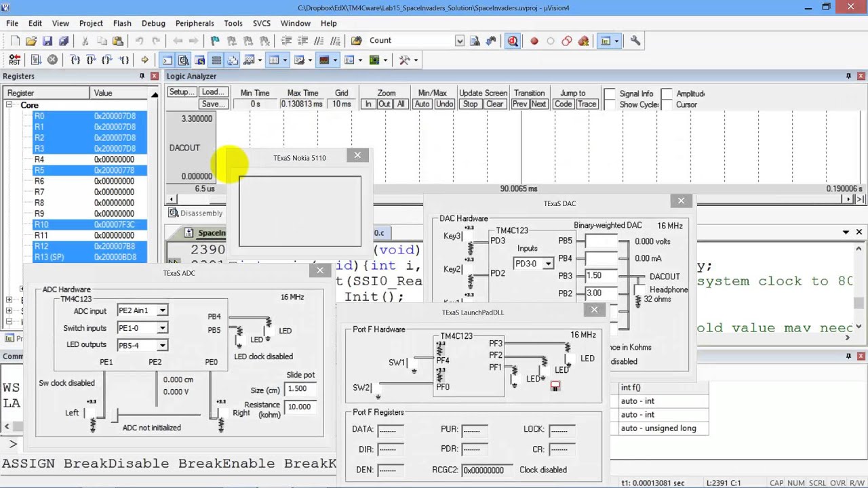The width and height of the screenshot is (868, 488).
Task: Click the slide pot Size (cm) field
Action: tap(300, 389)
